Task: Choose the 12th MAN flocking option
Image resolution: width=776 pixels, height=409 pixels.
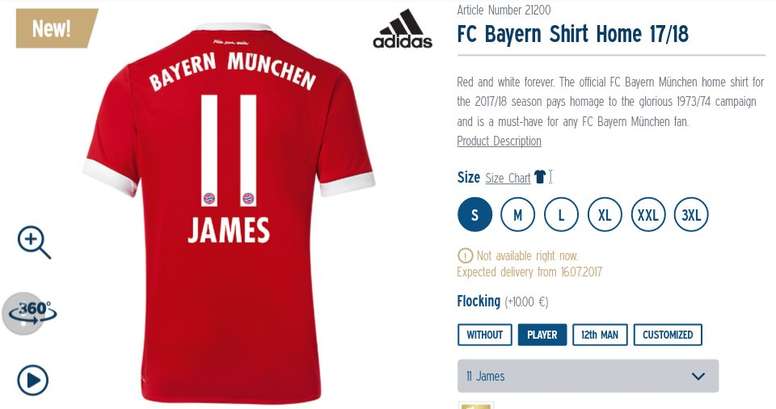Action: coord(600,335)
